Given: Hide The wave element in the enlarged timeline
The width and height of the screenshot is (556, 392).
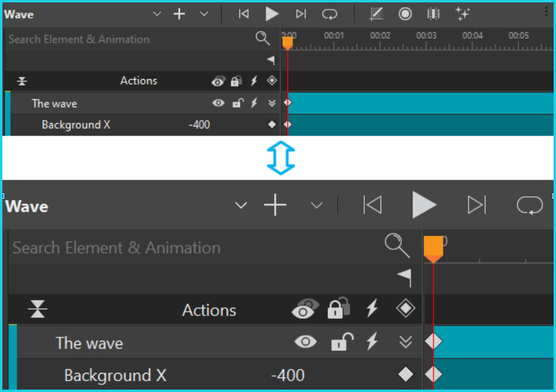Looking at the screenshot, I should click(x=305, y=341).
